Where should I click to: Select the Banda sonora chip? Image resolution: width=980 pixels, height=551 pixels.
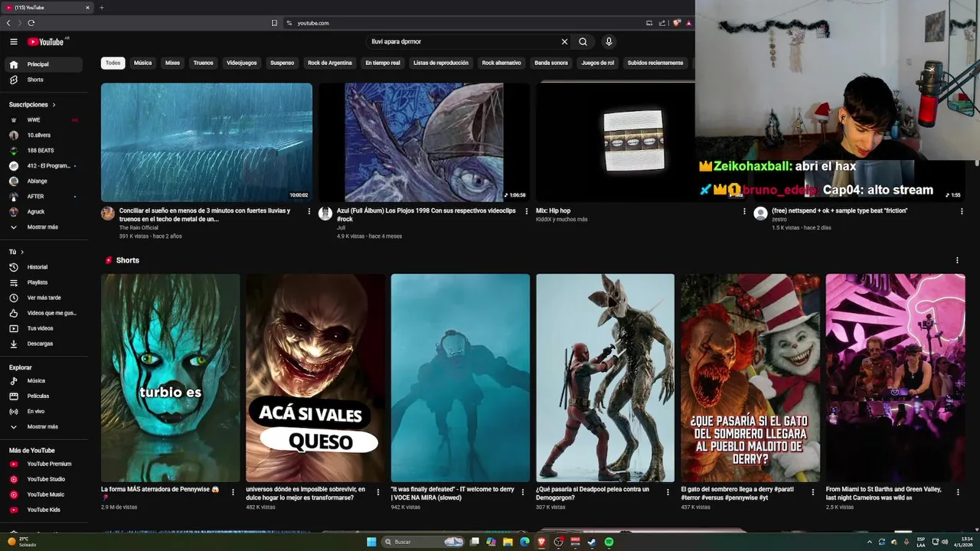551,63
